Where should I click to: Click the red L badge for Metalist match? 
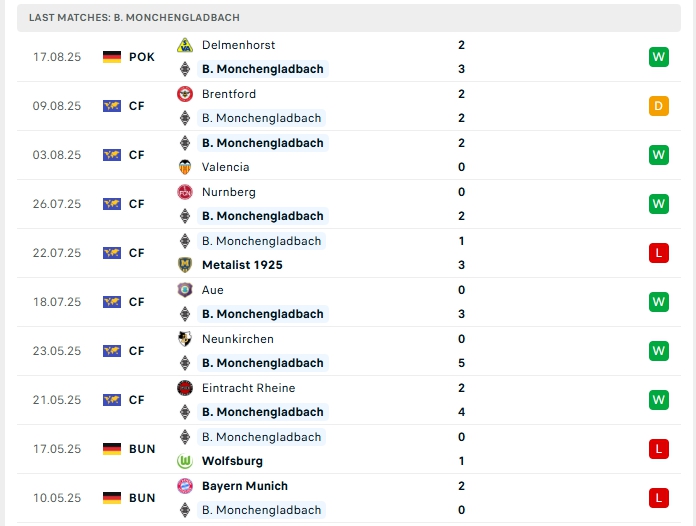658,253
